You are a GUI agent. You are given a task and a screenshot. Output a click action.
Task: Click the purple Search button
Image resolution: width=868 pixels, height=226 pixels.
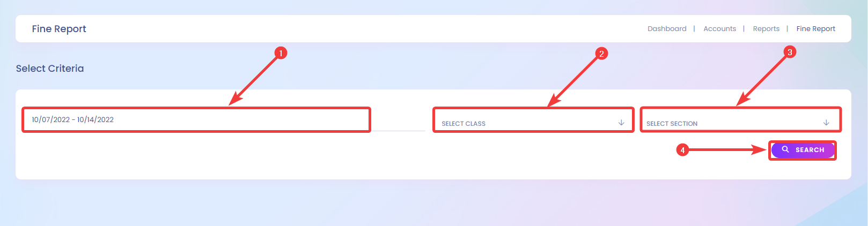click(x=803, y=150)
